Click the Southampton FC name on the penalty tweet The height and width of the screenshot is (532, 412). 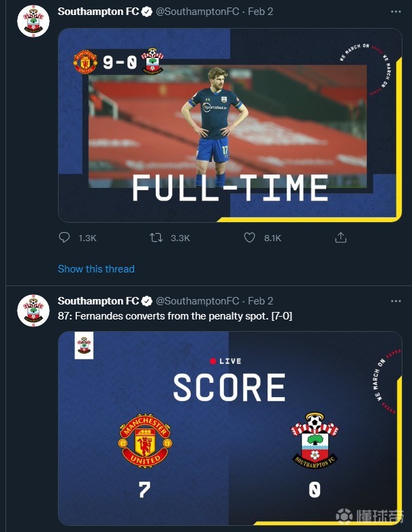click(98, 301)
